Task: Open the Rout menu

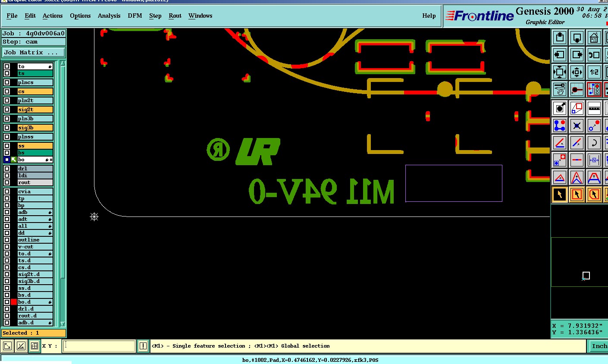Action: coord(175,16)
